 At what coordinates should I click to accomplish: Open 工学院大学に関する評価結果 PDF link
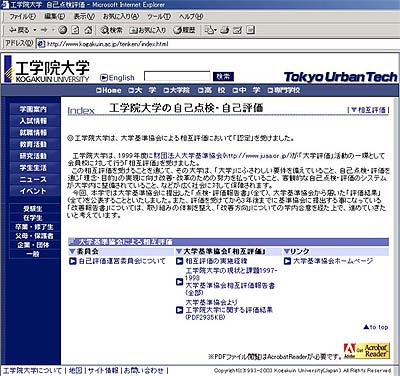(x=229, y=310)
